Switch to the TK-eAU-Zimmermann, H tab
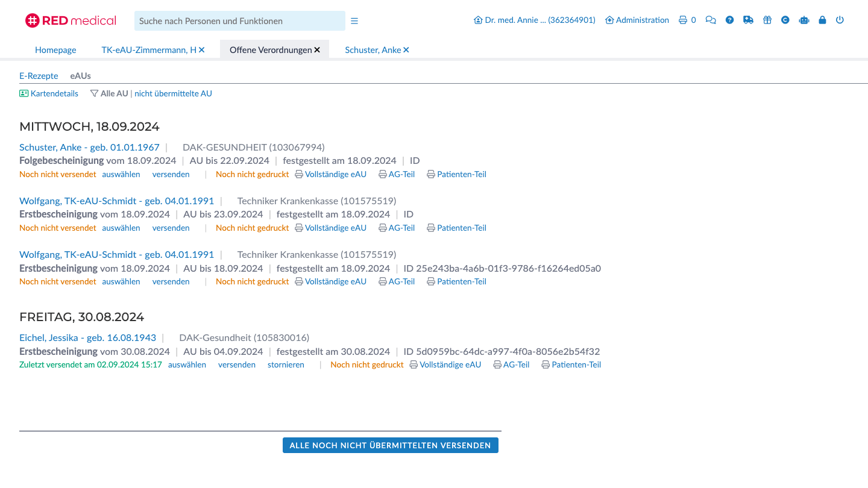 (149, 50)
